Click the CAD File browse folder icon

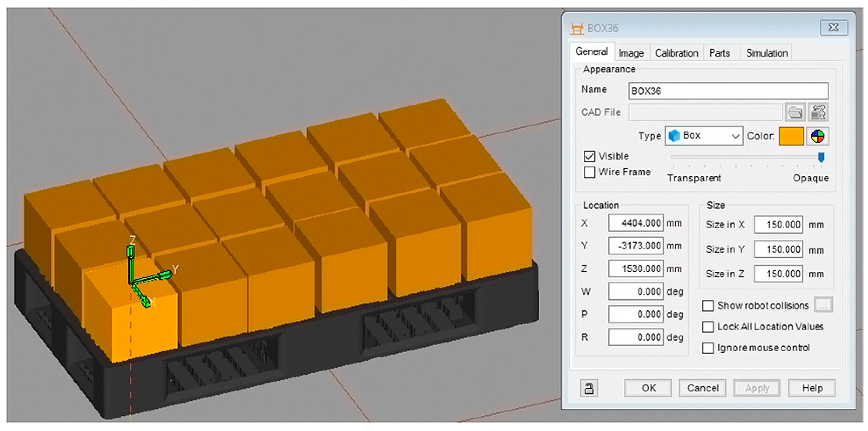click(x=795, y=112)
